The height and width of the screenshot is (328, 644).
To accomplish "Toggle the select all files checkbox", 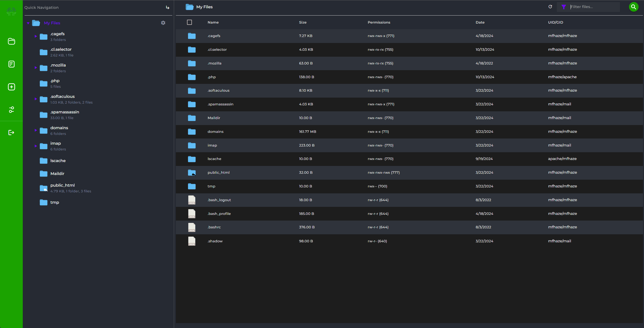I will (190, 22).
